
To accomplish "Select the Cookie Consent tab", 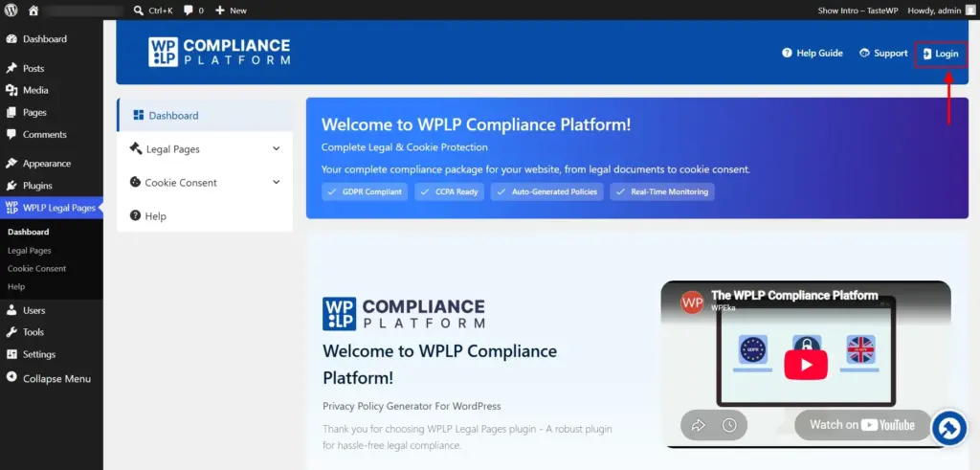I will click(x=205, y=183).
